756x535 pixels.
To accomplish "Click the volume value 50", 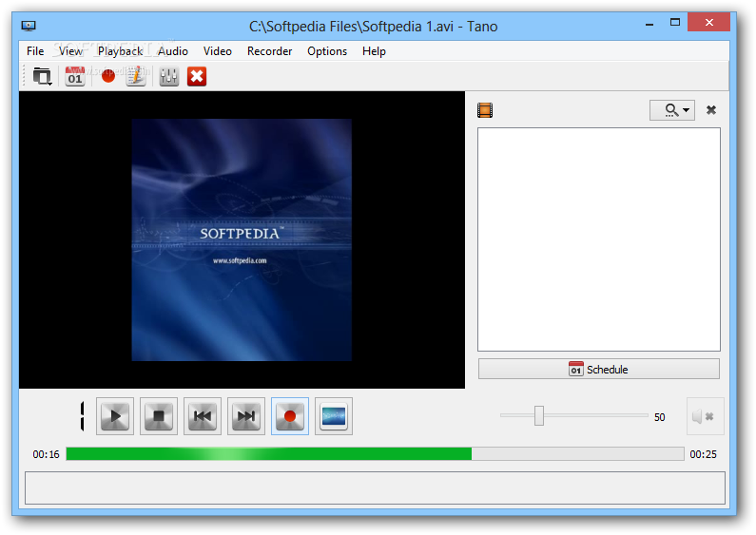I will tap(660, 417).
